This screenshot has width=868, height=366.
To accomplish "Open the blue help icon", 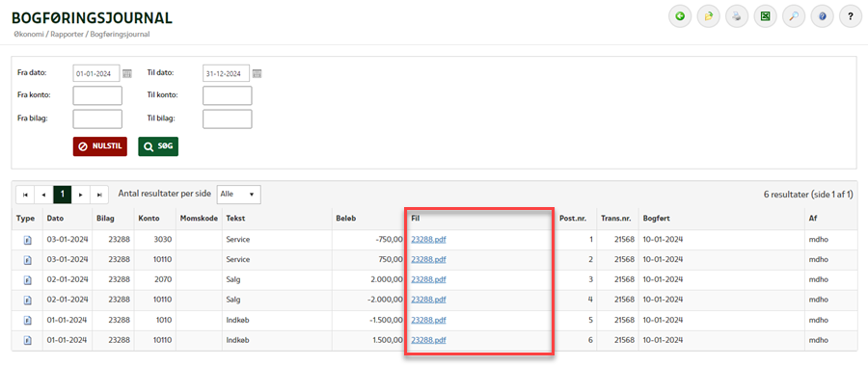I will (x=823, y=16).
